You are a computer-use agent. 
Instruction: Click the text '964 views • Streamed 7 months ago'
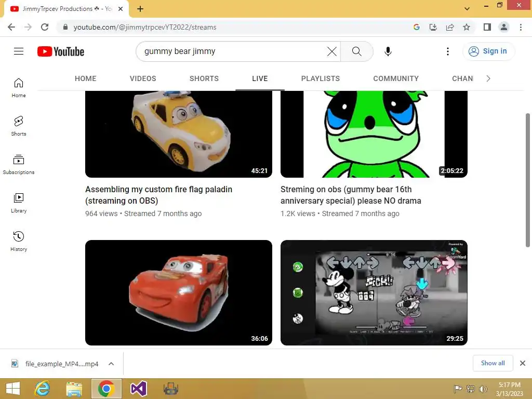click(143, 214)
